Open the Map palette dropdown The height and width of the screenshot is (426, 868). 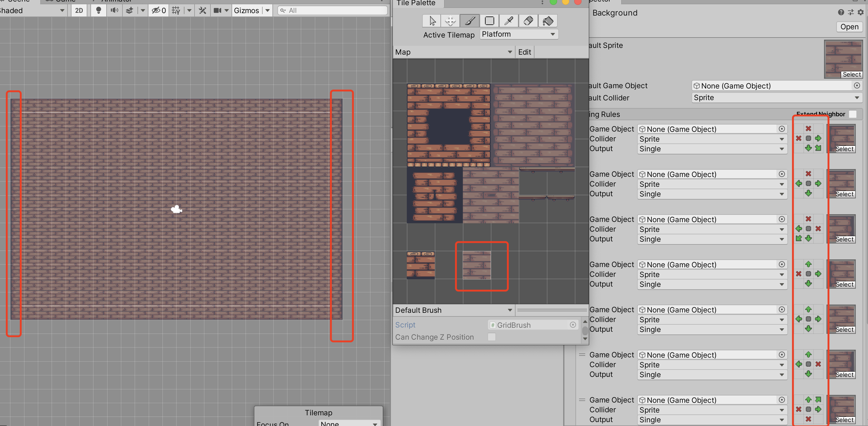point(454,52)
